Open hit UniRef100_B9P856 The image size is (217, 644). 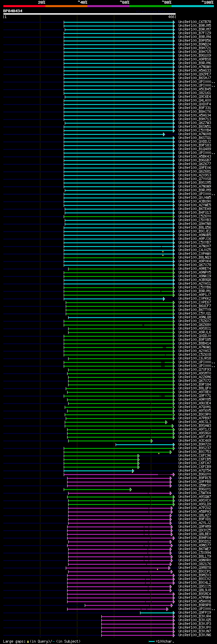pos(195,40)
